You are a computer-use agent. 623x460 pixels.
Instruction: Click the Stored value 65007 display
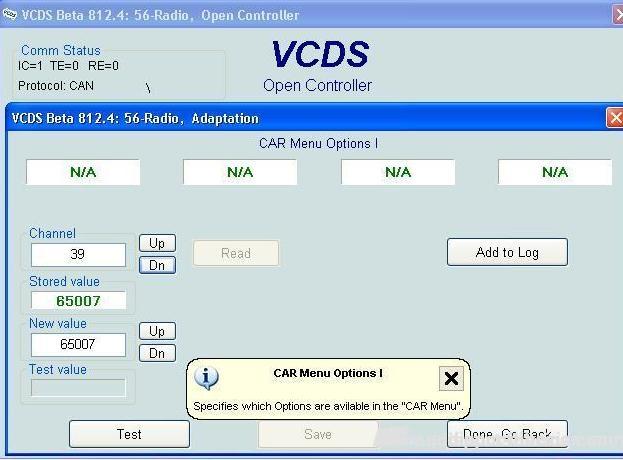click(x=79, y=301)
